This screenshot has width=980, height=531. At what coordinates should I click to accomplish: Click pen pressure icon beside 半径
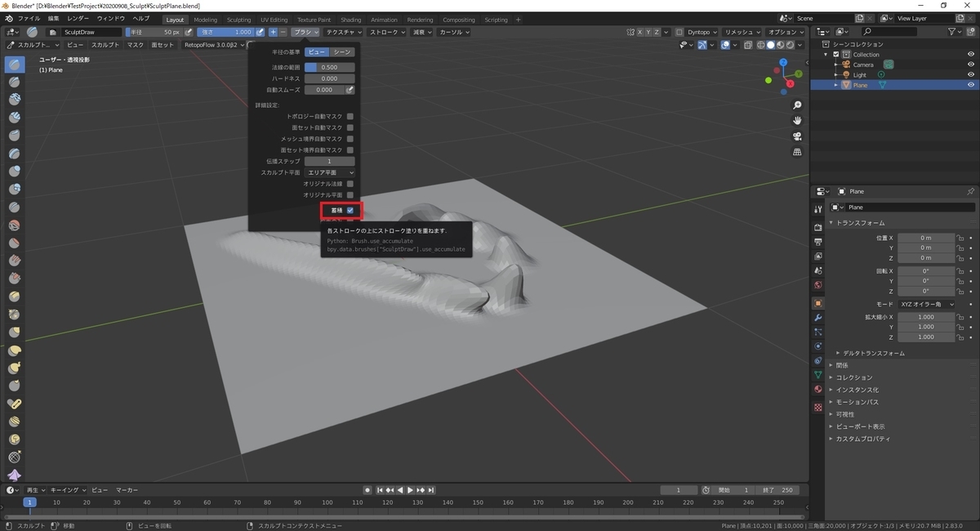(x=189, y=32)
